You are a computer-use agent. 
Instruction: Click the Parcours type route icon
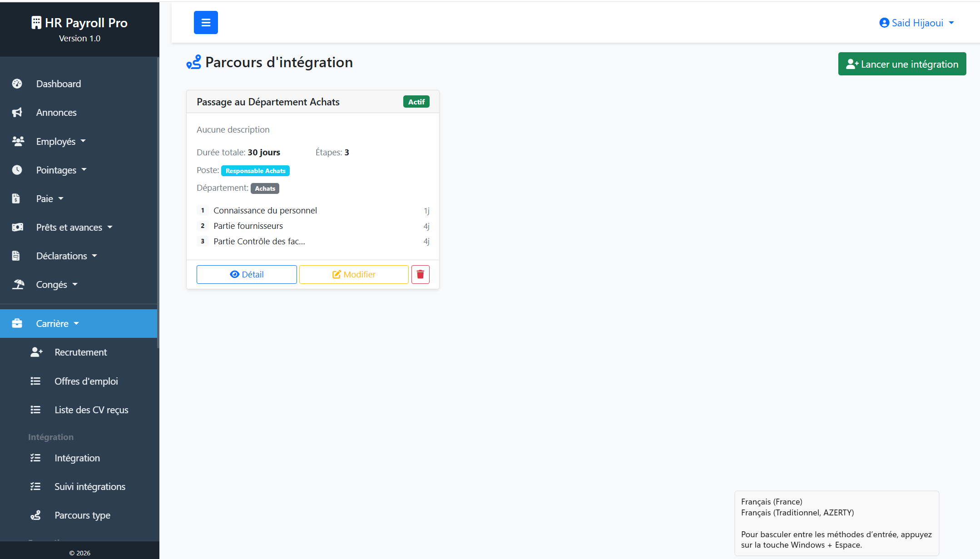35,515
